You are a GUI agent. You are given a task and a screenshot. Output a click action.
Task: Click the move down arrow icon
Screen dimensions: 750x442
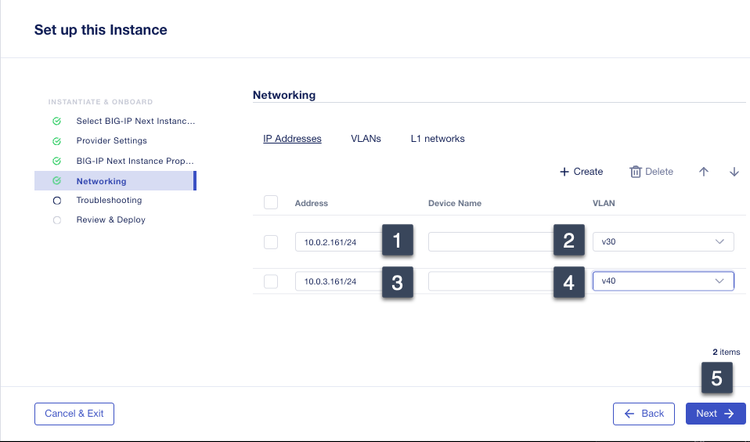click(734, 172)
